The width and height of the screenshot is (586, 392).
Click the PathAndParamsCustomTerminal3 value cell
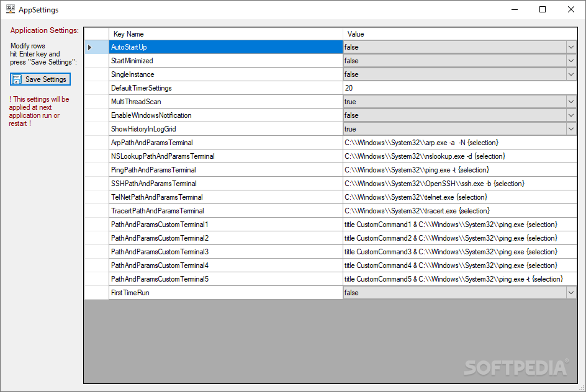point(460,252)
